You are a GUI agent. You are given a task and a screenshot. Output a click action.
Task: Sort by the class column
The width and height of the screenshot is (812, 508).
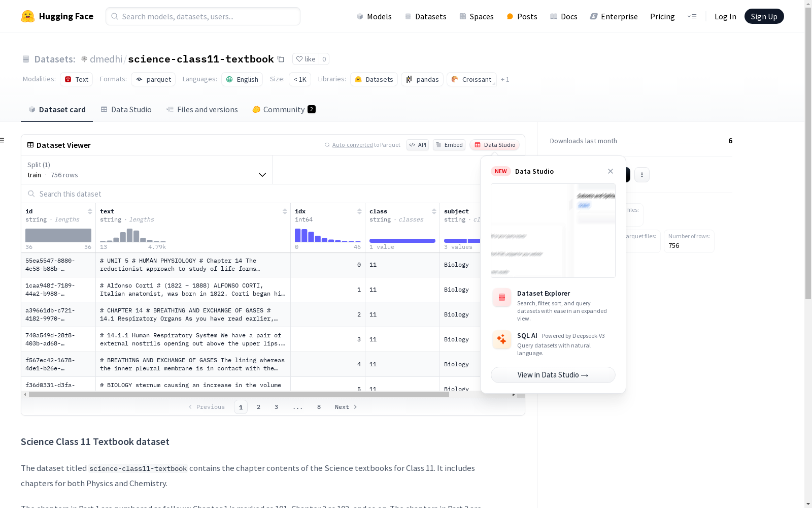pyautogui.click(x=434, y=211)
